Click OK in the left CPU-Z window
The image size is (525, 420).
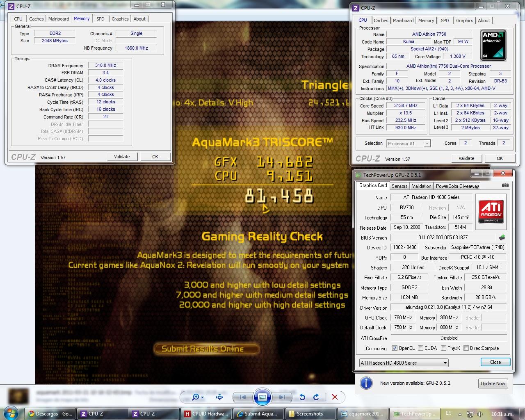click(x=155, y=157)
